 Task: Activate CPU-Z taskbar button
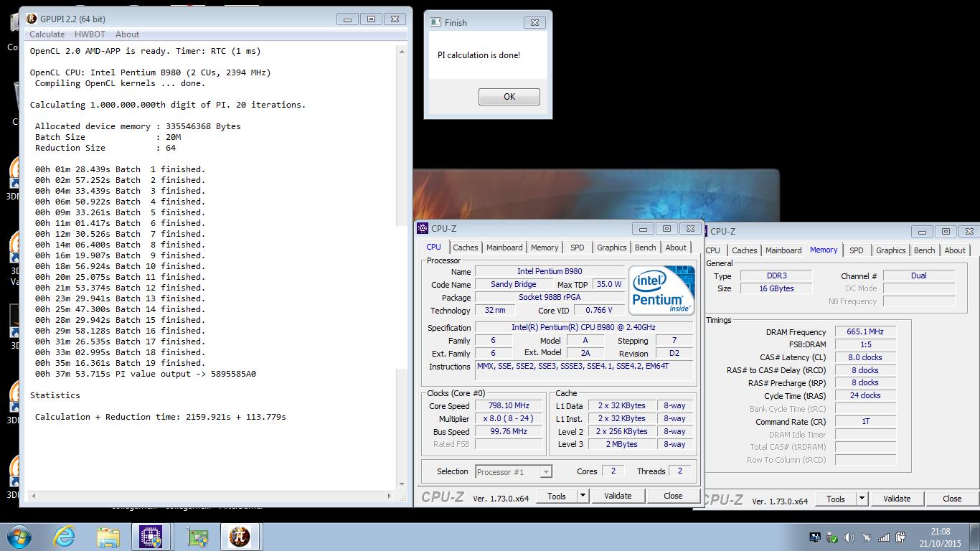[151, 537]
